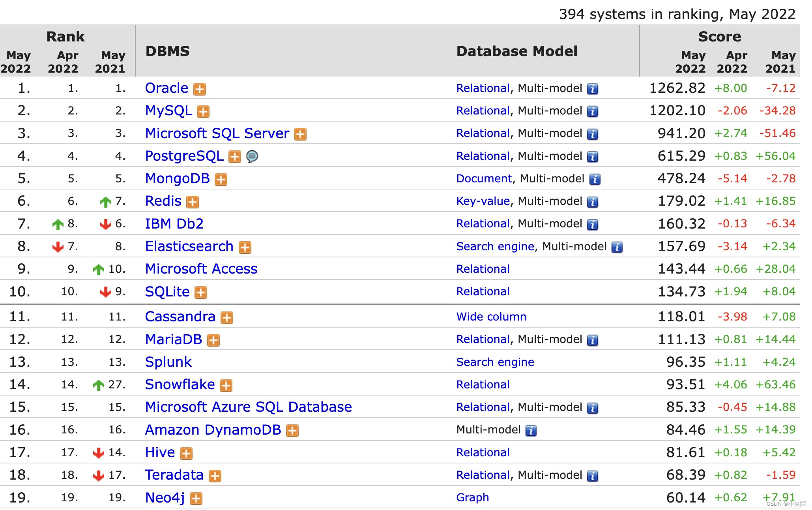Click plus icon beside Microsoft SQL Server
The width and height of the screenshot is (812, 510).
(300, 134)
